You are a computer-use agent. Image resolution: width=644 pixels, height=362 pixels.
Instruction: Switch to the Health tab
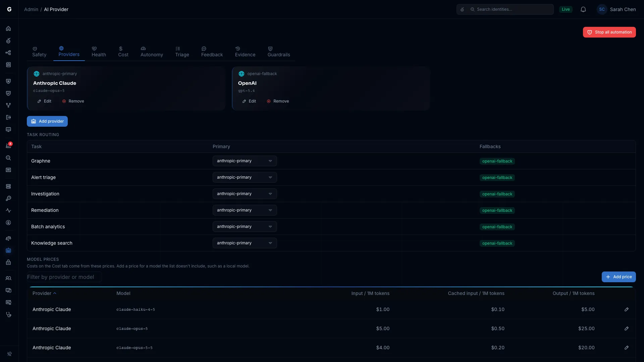pyautogui.click(x=99, y=52)
